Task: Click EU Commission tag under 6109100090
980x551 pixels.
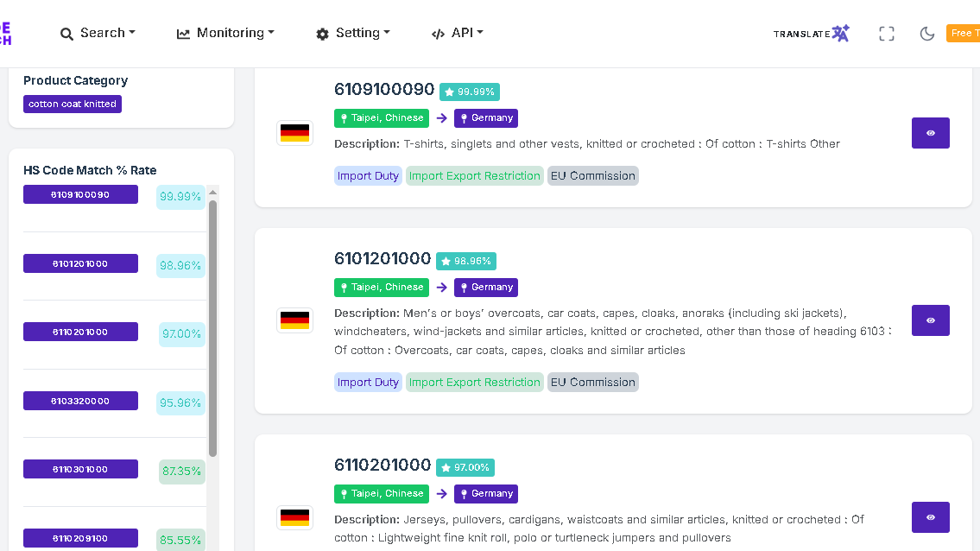Action: [592, 176]
